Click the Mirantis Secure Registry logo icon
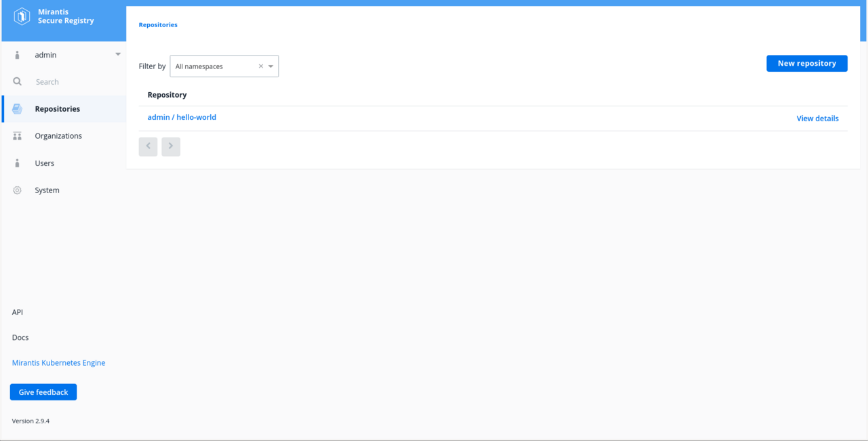This screenshot has width=868, height=441. [22, 16]
